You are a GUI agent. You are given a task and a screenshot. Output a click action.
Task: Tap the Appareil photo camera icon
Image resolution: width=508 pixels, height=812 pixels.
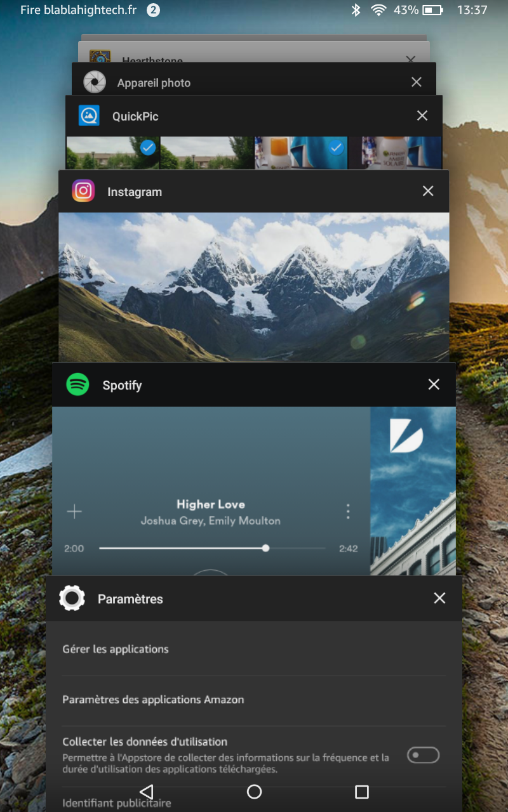95,82
